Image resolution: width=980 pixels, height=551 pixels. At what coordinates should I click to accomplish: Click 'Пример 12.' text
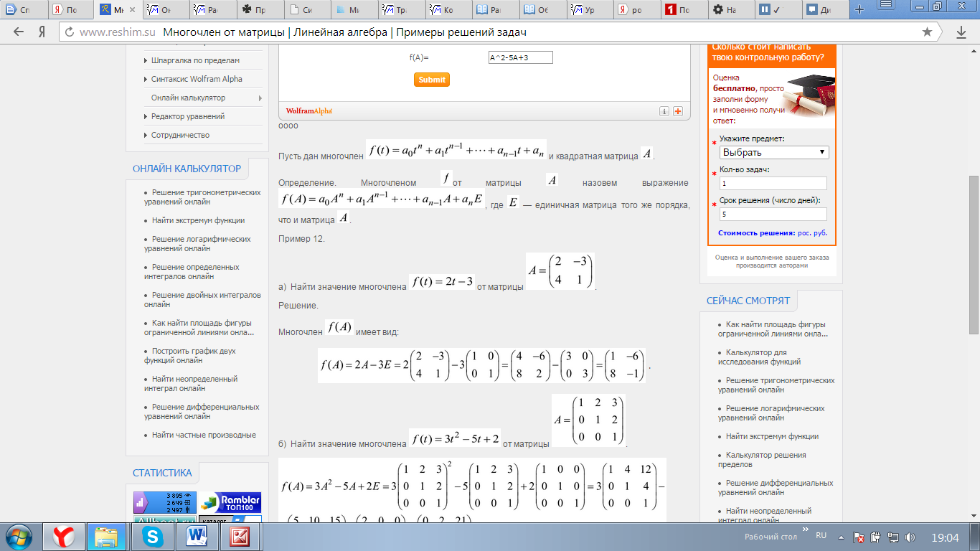click(301, 238)
